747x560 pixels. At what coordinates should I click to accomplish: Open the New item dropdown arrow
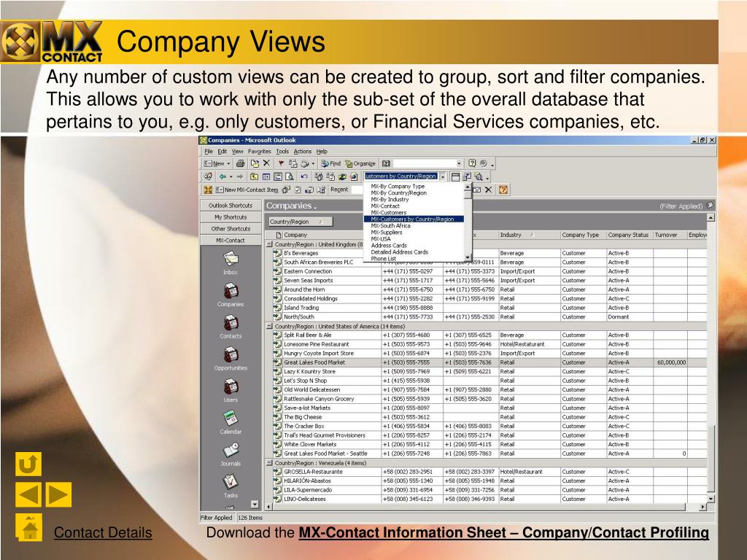pos(228,163)
